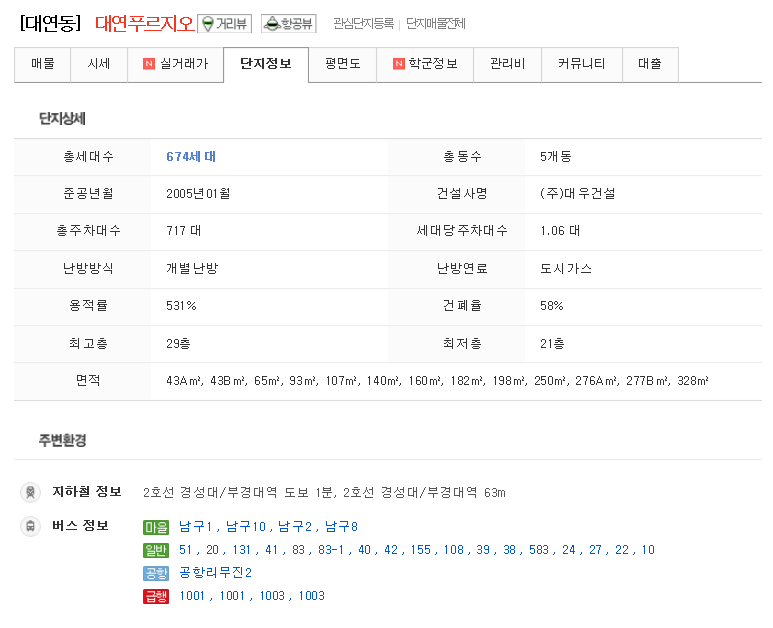Open bus route 남구2
This screenshot has height=628, width=773.
[x=295, y=527]
